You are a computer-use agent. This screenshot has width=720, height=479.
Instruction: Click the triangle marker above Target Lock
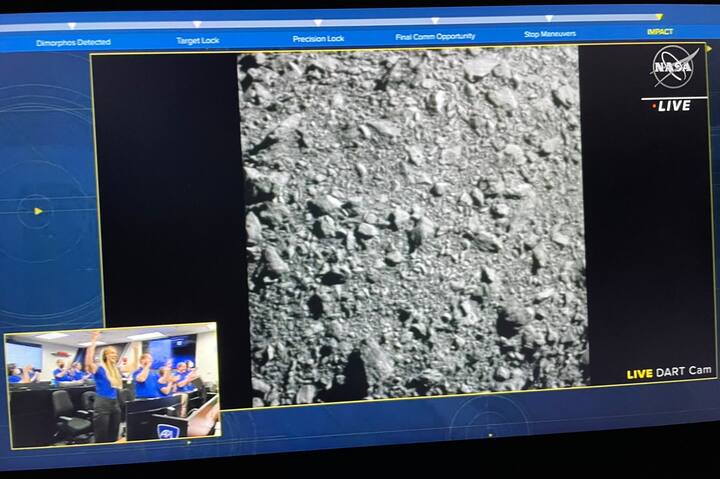pos(196,24)
